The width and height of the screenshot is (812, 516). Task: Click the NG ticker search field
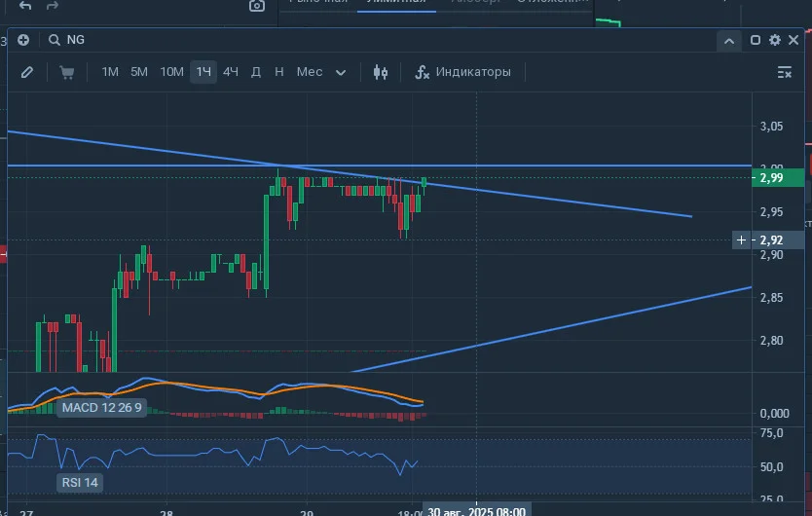[76, 40]
